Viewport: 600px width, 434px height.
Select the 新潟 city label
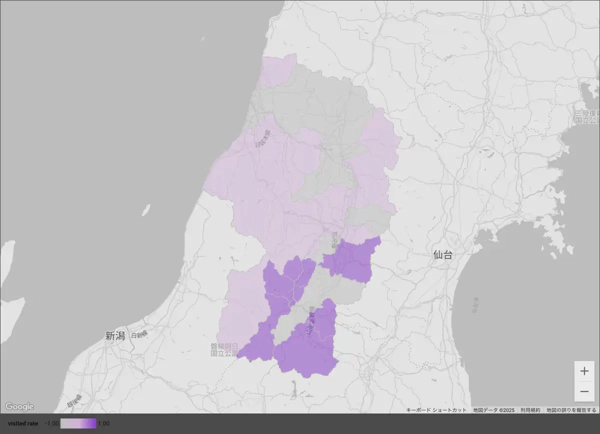pyautogui.click(x=115, y=336)
